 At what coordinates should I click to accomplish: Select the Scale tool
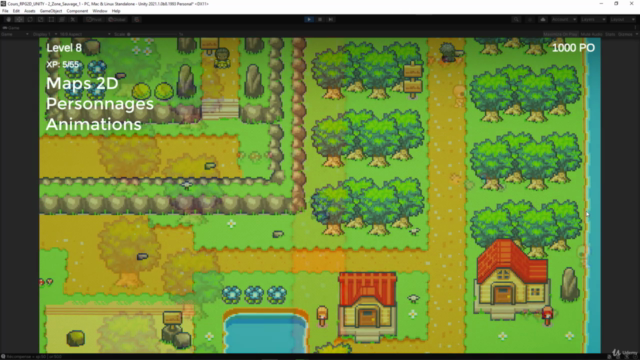point(40,19)
